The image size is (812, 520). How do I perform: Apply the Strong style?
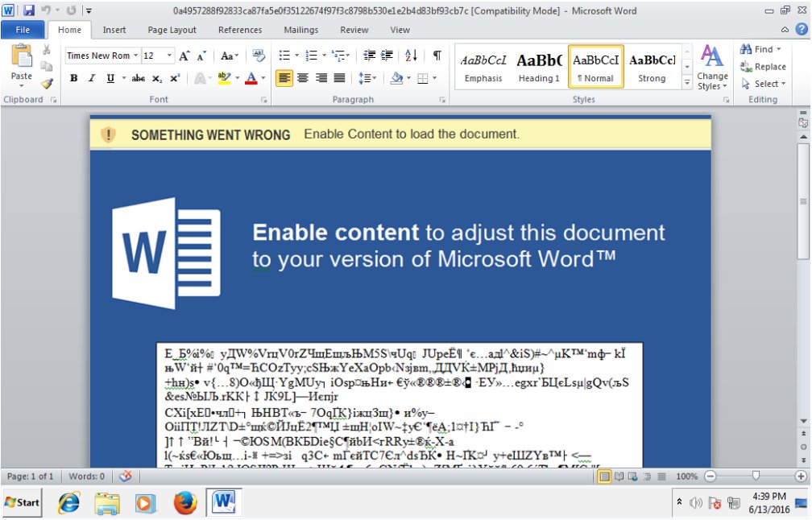(x=652, y=68)
